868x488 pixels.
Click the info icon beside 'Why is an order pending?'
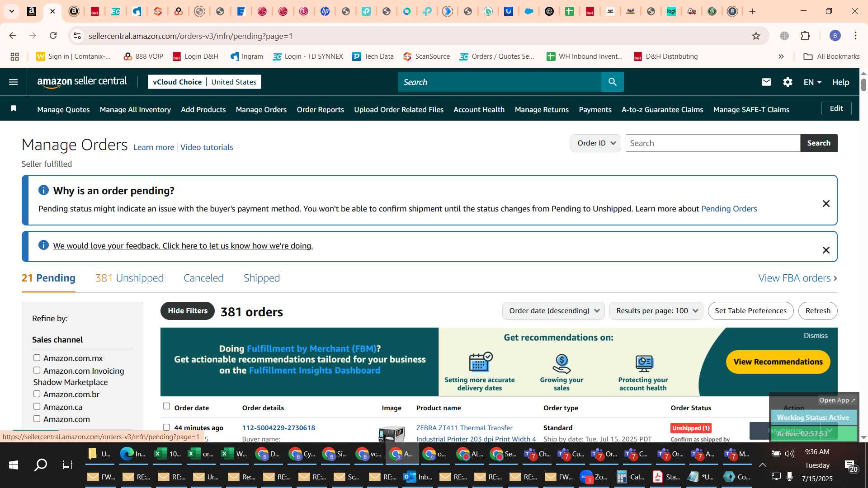tap(43, 190)
